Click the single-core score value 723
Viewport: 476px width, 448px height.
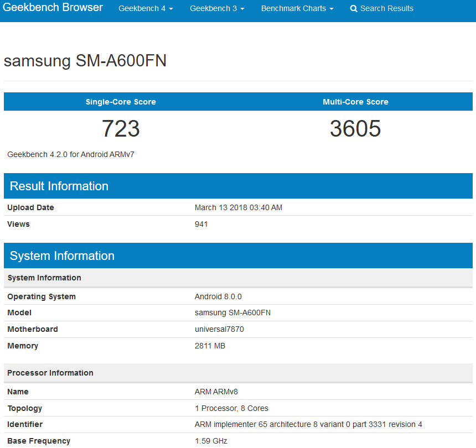(x=121, y=129)
